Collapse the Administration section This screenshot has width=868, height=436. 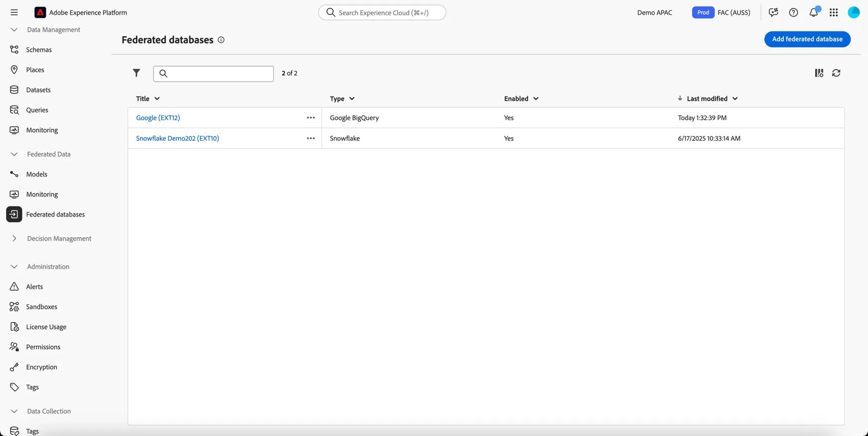[14, 267]
